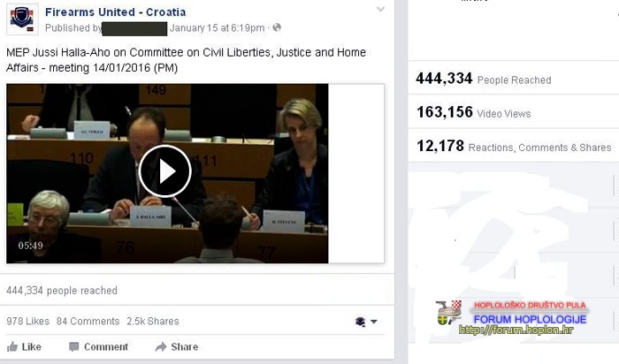
Task: Open the 84 Comments link
Action: (88, 321)
